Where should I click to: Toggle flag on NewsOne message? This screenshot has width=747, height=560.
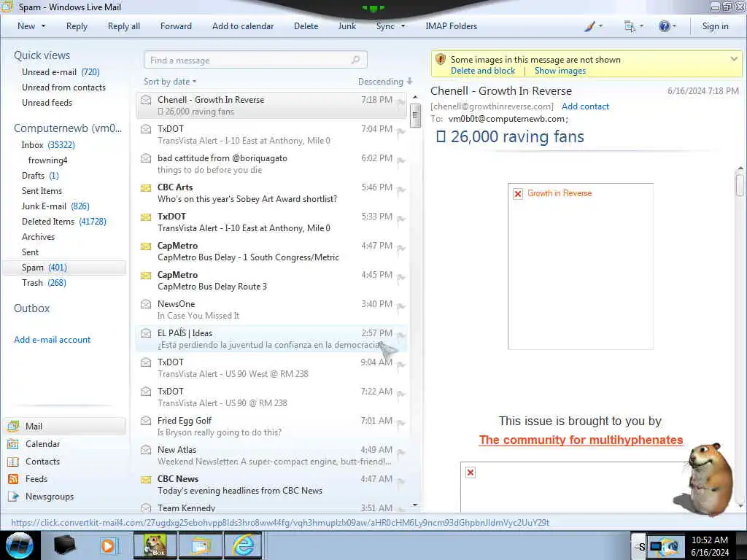point(401,307)
